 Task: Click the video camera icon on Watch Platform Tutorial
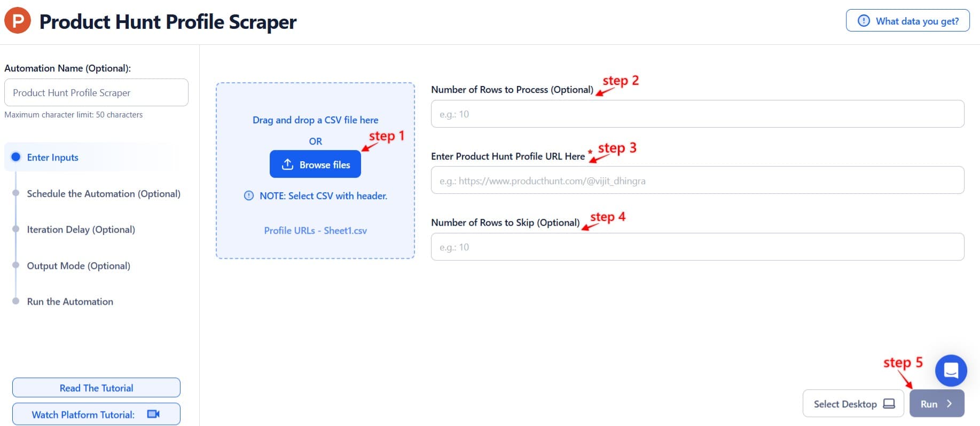point(154,414)
